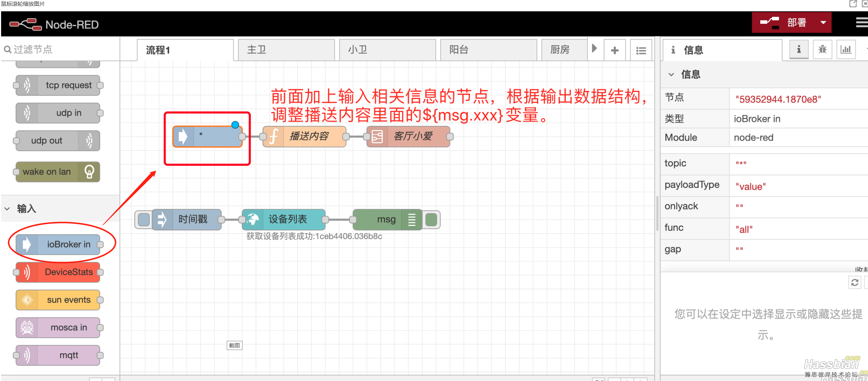This screenshot has height=381, width=868.
Task: Select the mqtt palette node
Action: pyautogui.click(x=58, y=355)
